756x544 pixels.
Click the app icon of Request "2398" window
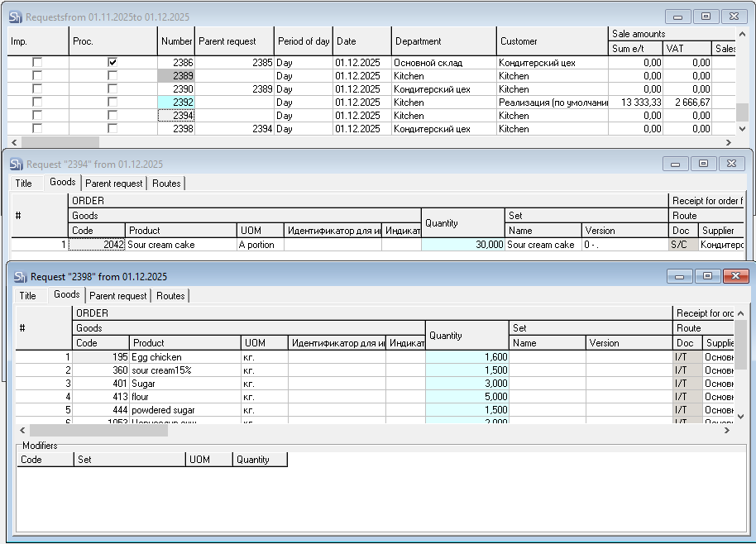click(x=20, y=277)
